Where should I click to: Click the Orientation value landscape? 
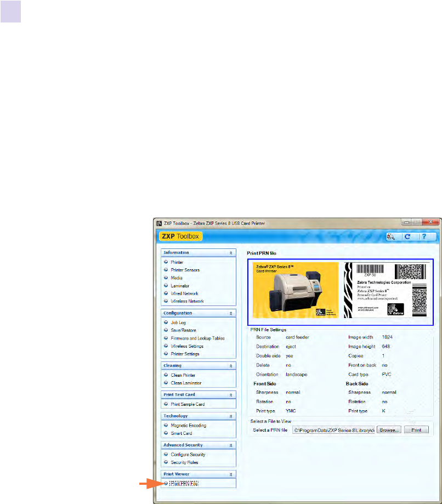296,375
